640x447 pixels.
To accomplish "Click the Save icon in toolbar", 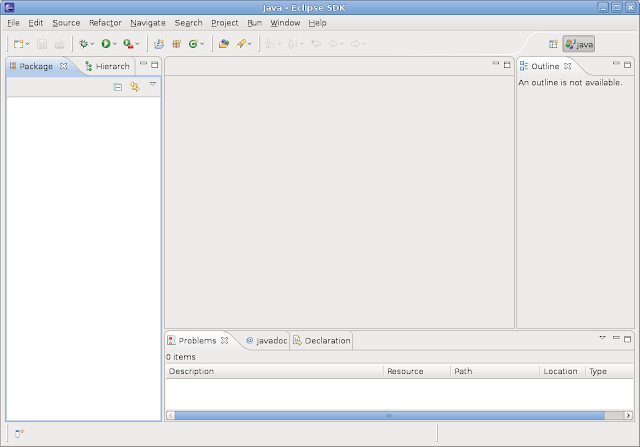I will pyautogui.click(x=42, y=44).
